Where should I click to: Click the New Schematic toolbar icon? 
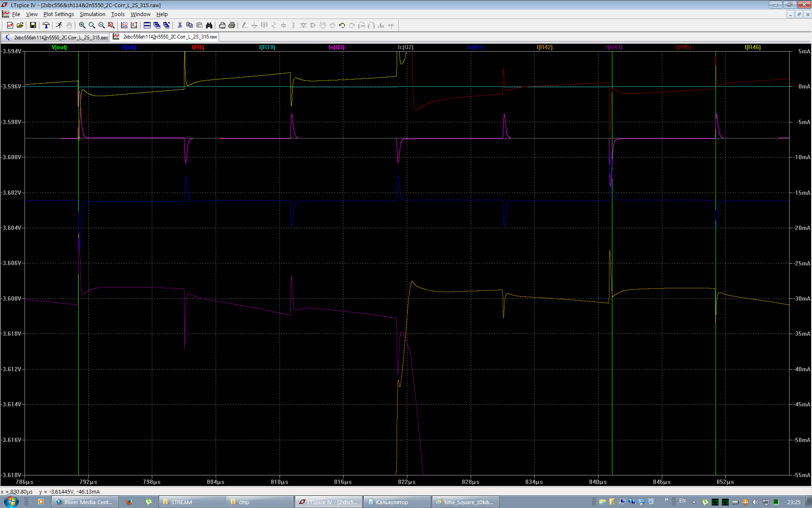tap(10, 25)
